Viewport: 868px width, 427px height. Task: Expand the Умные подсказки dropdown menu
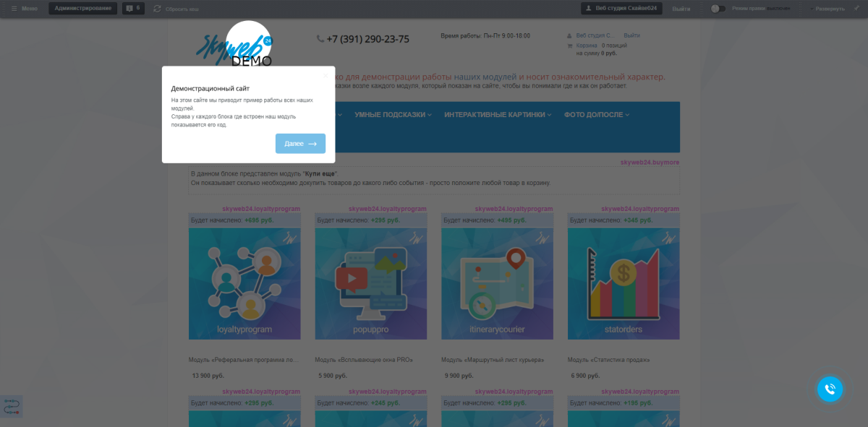[x=393, y=114]
